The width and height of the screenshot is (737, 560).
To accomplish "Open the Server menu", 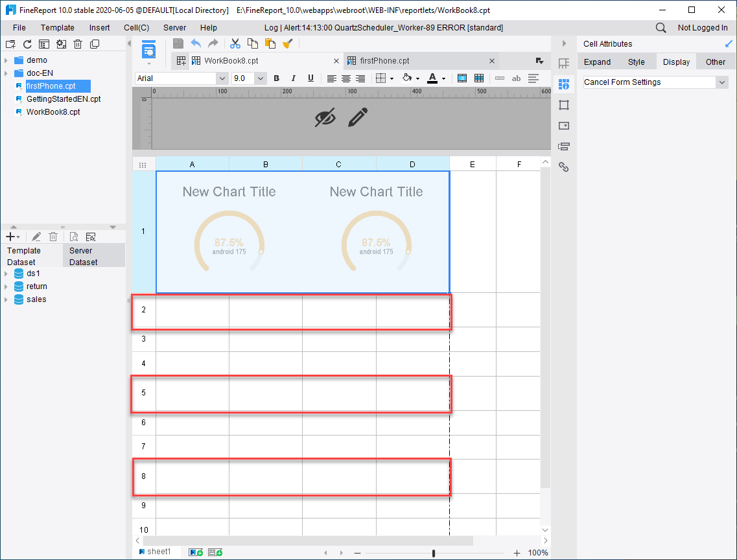I will point(174,28).
